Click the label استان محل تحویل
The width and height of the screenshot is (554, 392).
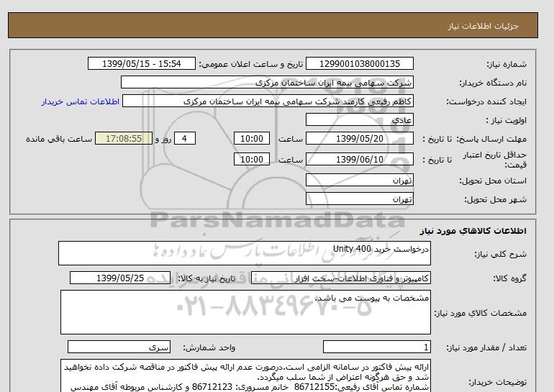[x=493, y=181]
